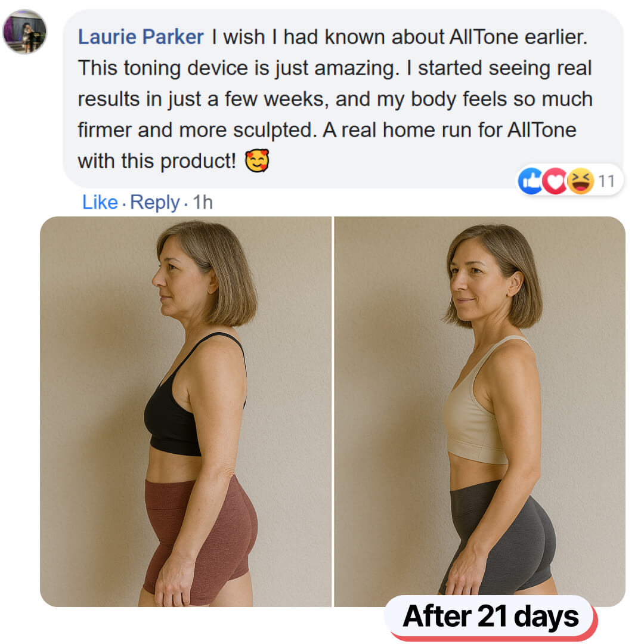
Task: Click the 1h comment timestamp
Action: [x=203, y=203]
